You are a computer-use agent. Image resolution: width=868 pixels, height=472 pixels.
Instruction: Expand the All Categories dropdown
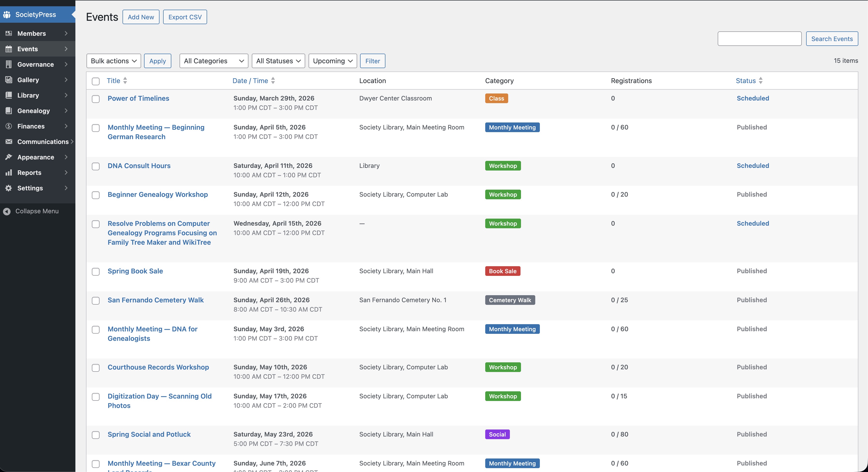pos(214,61)
